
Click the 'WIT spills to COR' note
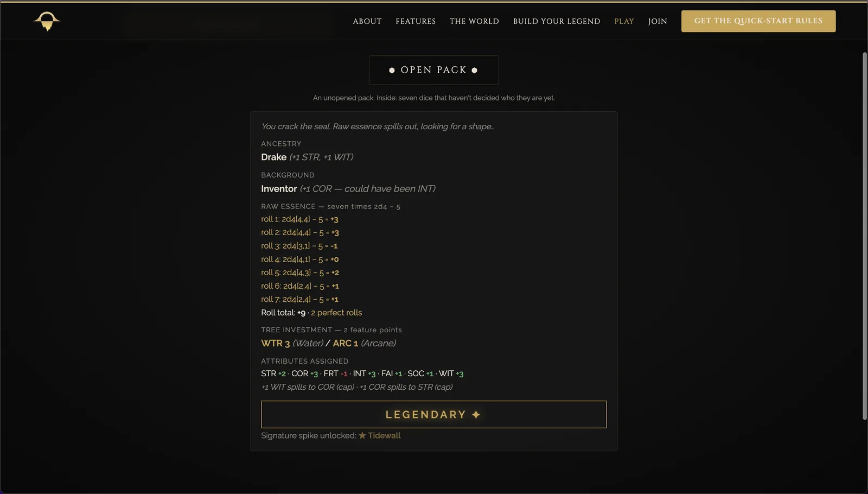pyautogui.click(x=308, y=387)
